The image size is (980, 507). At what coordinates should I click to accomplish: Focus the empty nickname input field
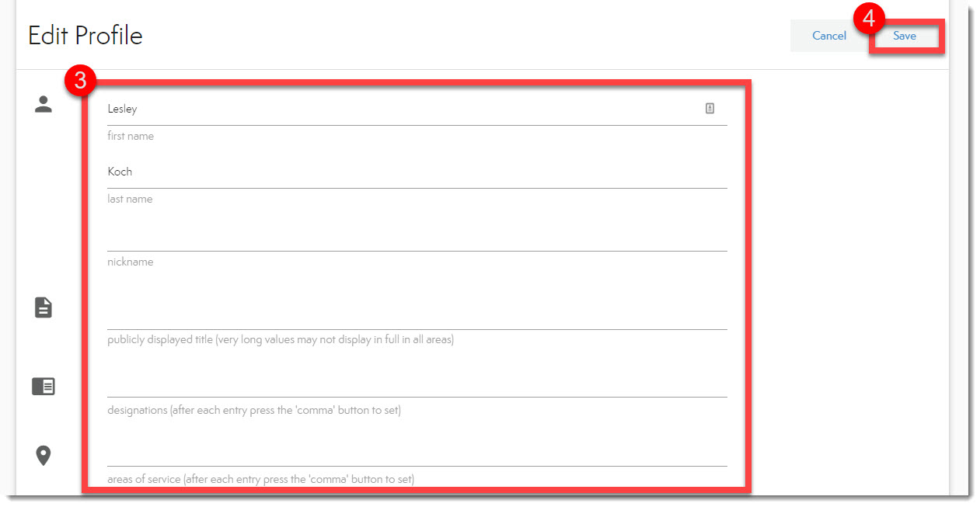[389, 236]
